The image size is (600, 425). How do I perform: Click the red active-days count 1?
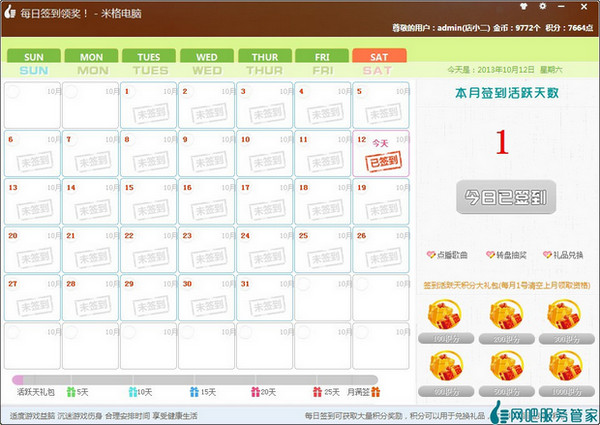pyautogui.click(x=502, y=142)
